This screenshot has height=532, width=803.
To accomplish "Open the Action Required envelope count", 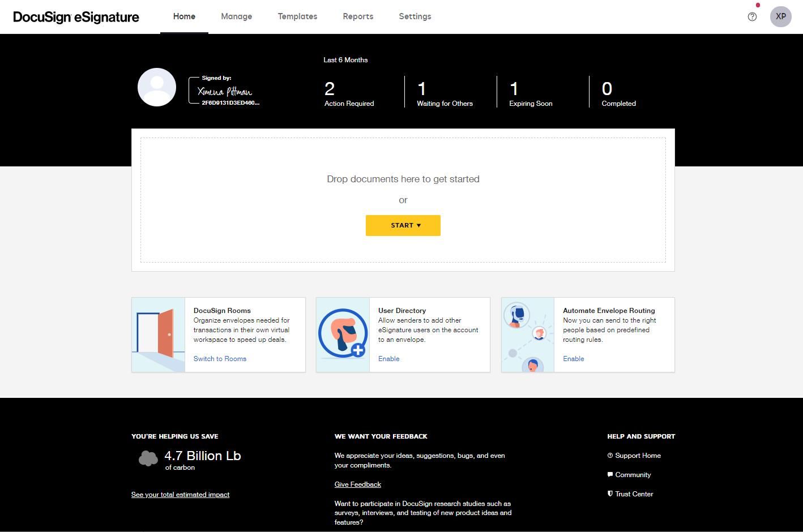I will 349,93.
